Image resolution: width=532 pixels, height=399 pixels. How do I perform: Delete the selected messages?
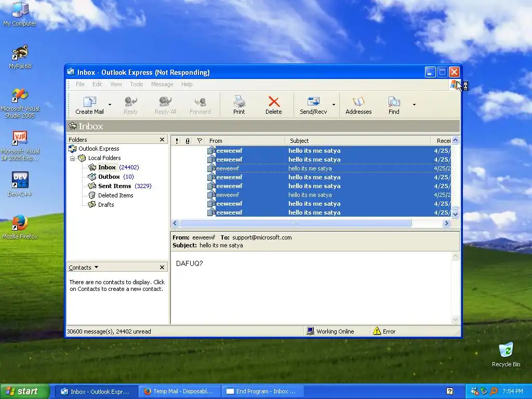click(x=273, y=105)
